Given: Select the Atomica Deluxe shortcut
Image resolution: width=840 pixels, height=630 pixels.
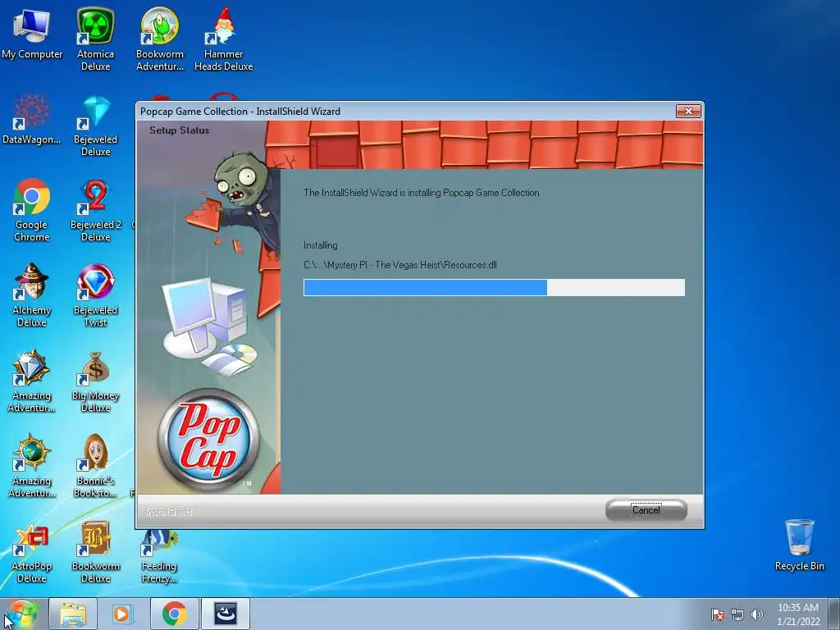Looking at the screenshot, I should pos(95,39).
